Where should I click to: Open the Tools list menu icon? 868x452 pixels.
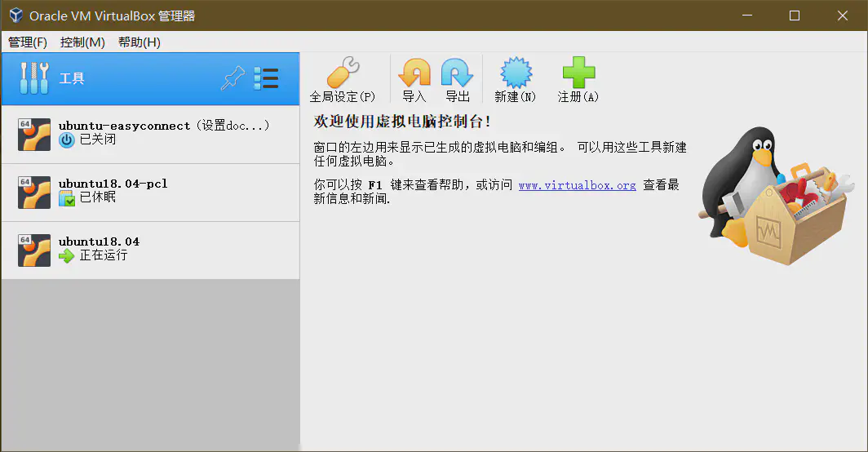(x=266, y=78)
